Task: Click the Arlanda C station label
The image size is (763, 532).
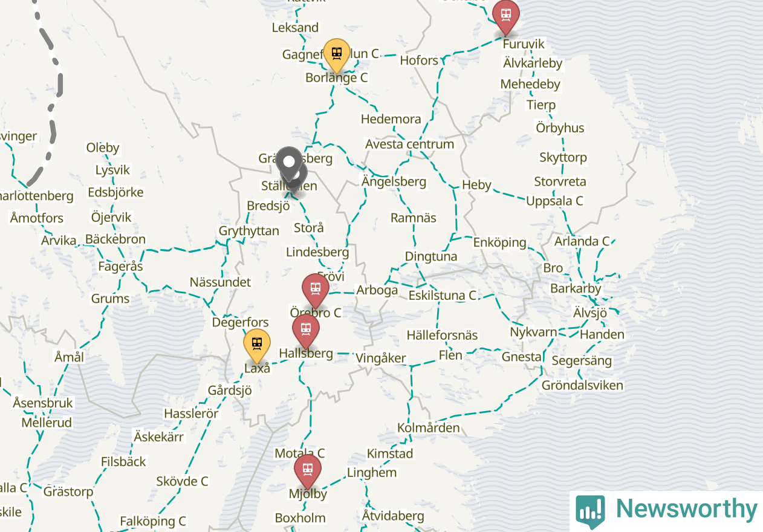Action: (582, 241)
